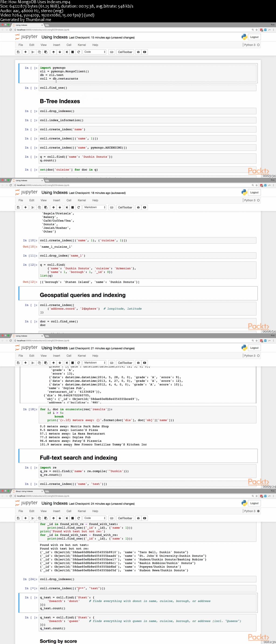The width and height of the screenshot is (276, 644).
Task: Open the Insert menu in the 00:06:54 frame
Action: tap(57, 200)
